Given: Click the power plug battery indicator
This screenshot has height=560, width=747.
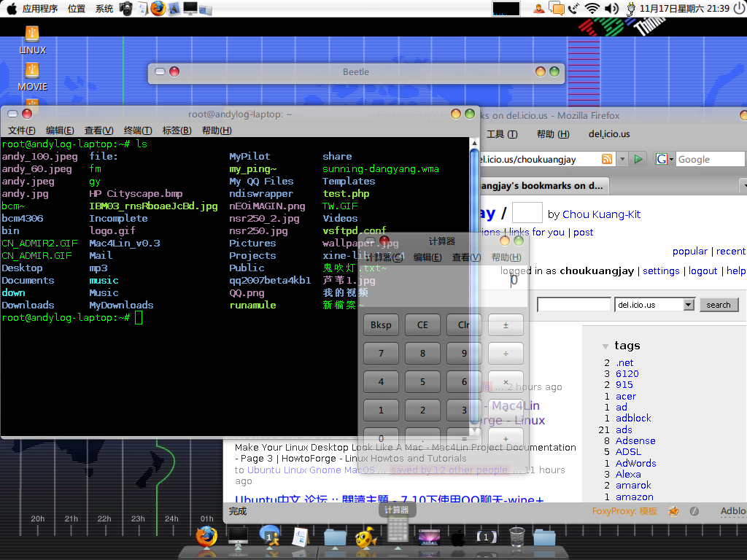Looking at the screenshot, I should pos(631,9).
